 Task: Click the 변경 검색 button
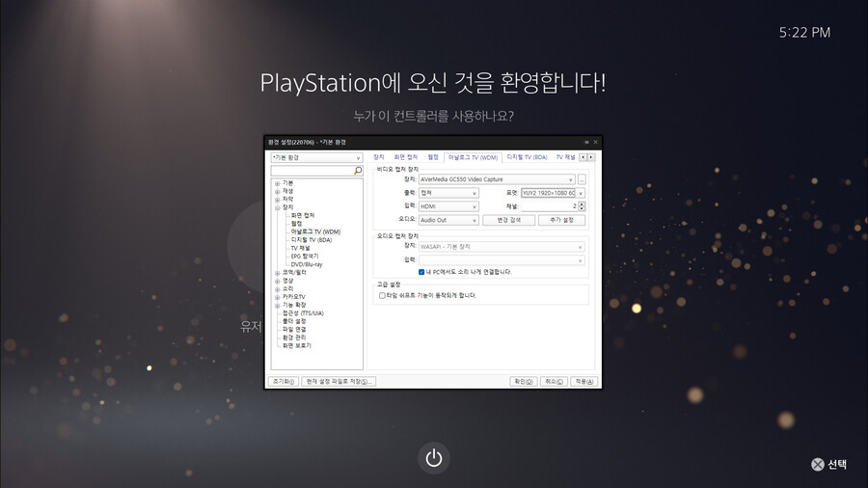[508, 220]
